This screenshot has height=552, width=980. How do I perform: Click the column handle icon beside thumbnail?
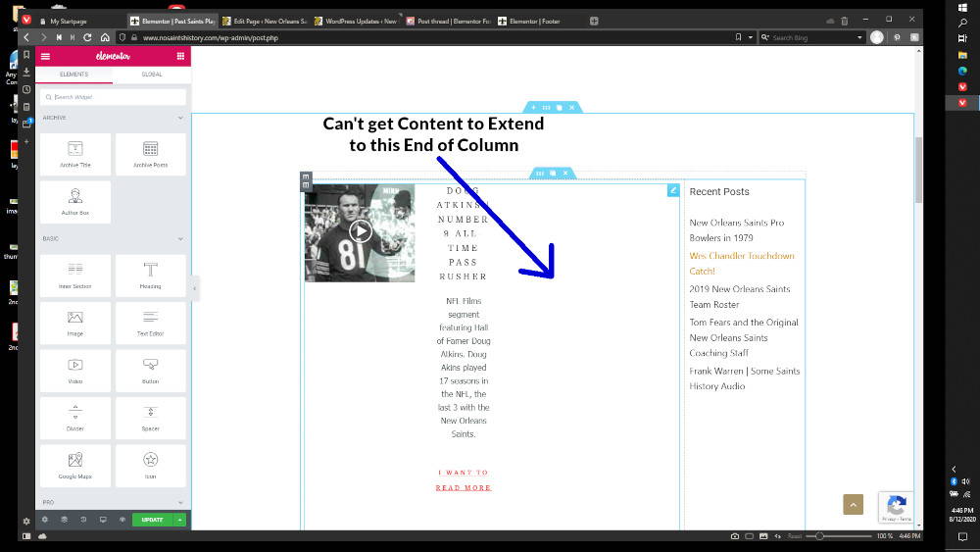pos(306,181)
